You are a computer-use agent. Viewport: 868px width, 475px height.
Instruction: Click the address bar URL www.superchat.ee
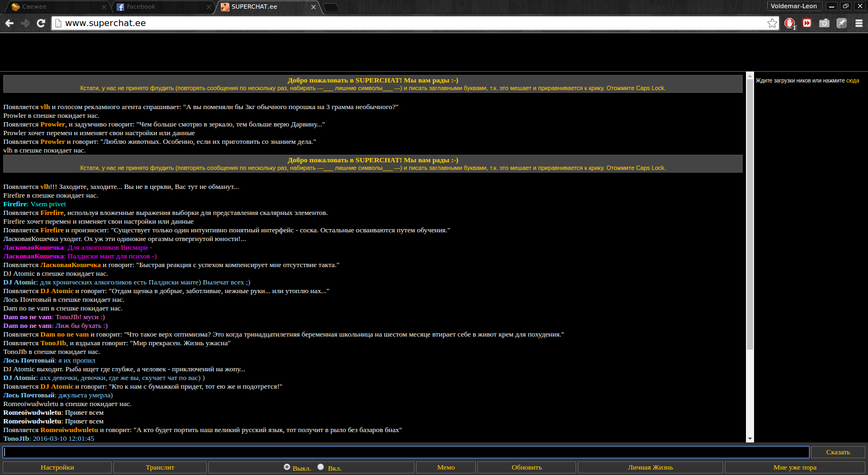(x=105, y=23)
